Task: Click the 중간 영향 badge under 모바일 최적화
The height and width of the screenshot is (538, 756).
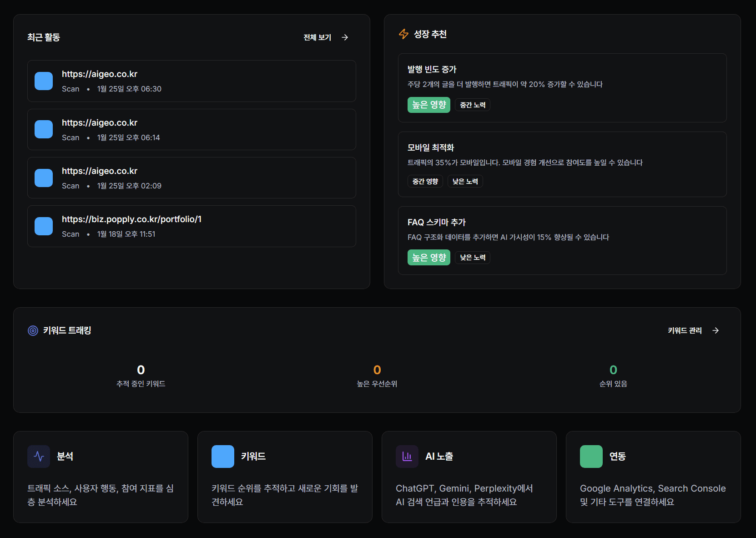Action: click(x=425, y=181)
